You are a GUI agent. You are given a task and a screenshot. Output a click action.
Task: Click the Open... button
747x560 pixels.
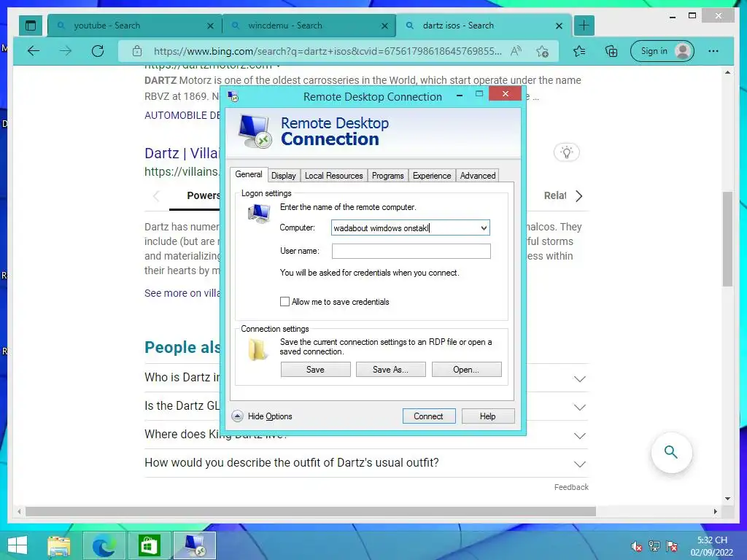466,370
